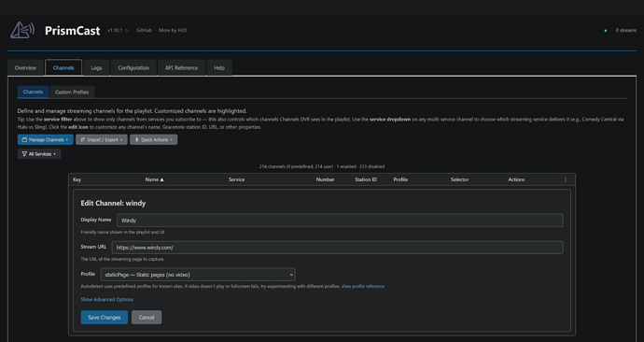This screenshot has height=342, width=644.
Task: Click the 0 streams status text
Action: pos(626,31)
